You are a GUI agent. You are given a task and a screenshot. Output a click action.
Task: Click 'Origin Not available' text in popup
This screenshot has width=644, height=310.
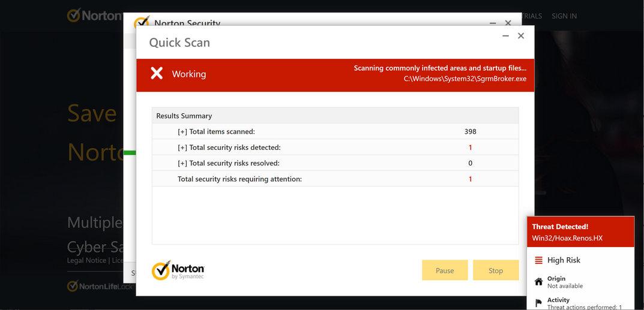[565, 282]
